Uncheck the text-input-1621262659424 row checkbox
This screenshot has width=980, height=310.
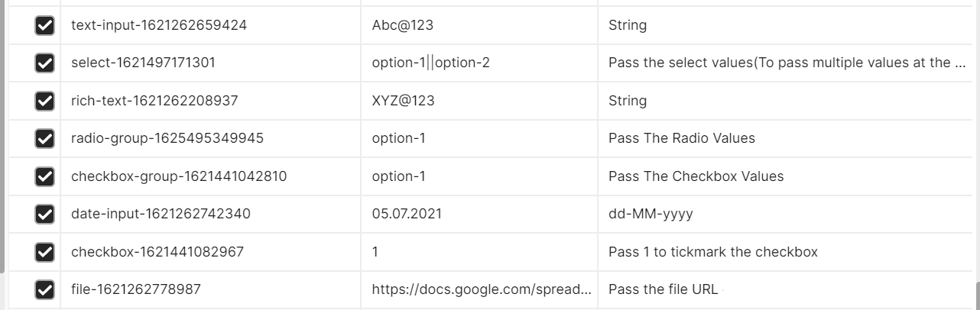pos(45,25)
